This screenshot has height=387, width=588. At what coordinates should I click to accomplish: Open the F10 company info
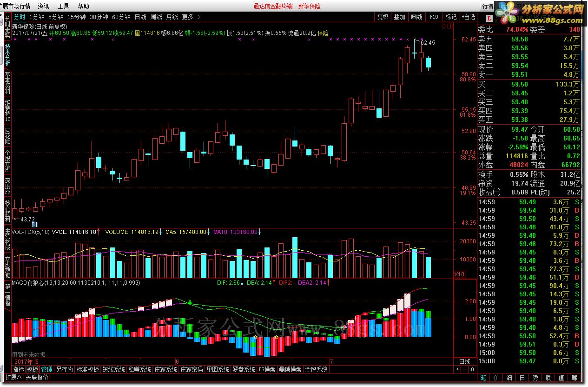click(434, 17)
